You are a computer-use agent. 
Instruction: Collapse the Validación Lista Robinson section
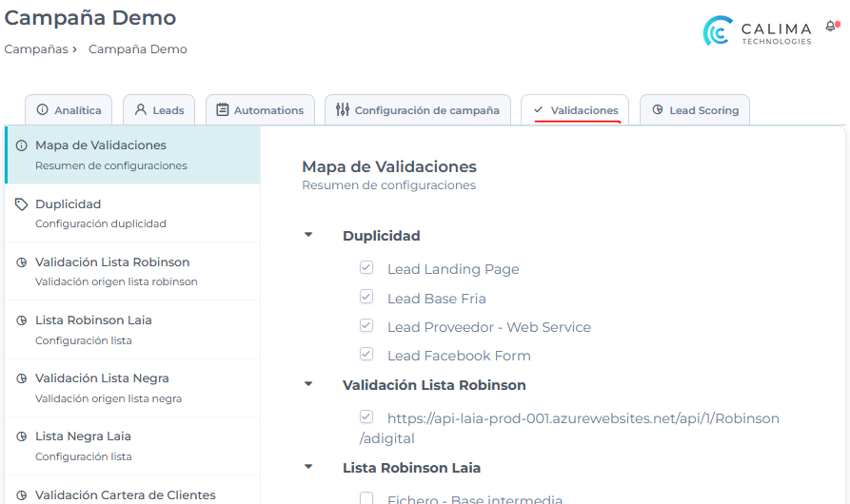pos(308,384)
